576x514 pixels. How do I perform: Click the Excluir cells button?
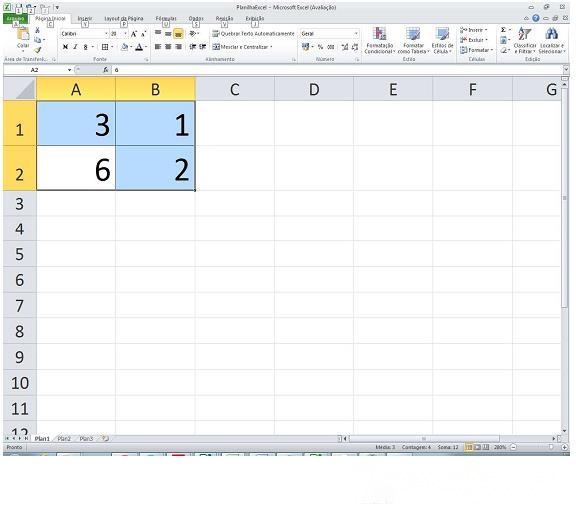coord(474,40)
